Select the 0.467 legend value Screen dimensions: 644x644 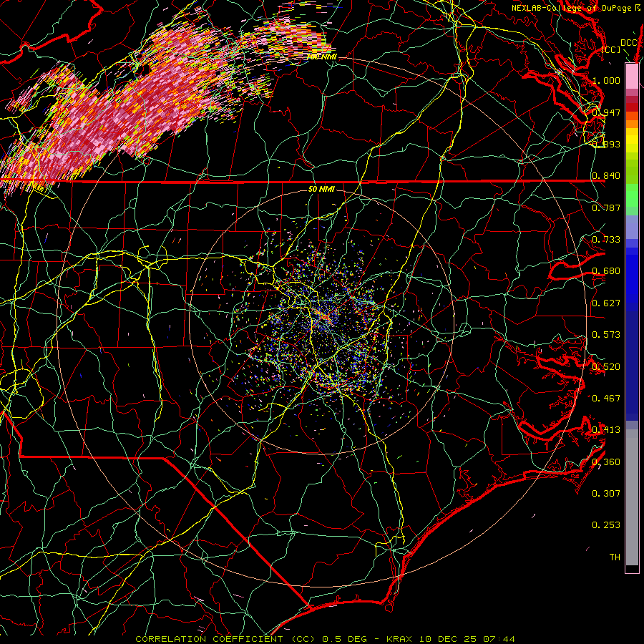pos(606,398)
